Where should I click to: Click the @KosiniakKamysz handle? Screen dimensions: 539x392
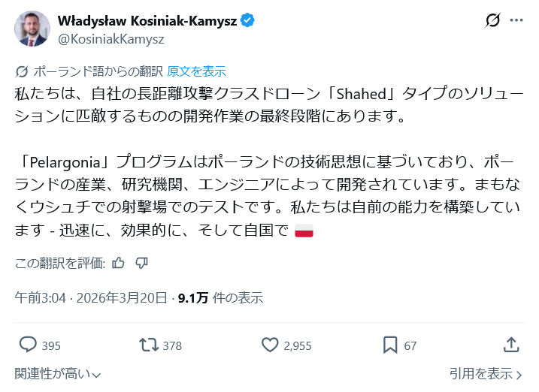click(x=111, y=38)
